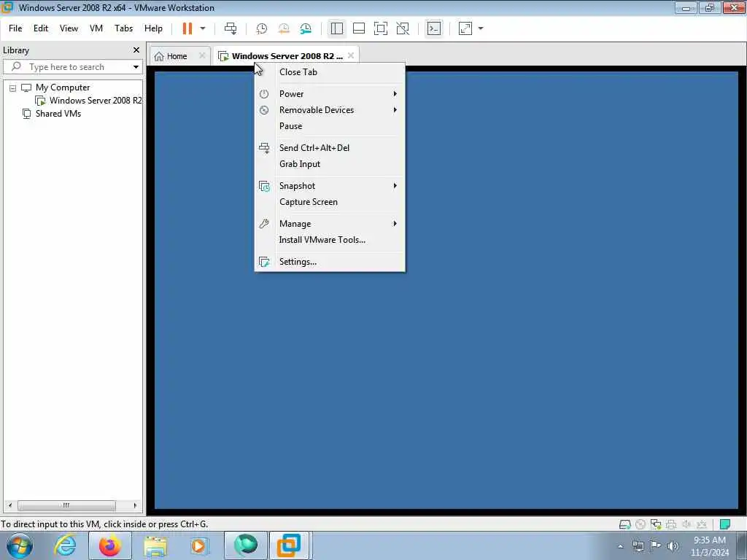Click the library scrollbar left arrow
Viewport: 747px width, 560px height.
[10, 505]
